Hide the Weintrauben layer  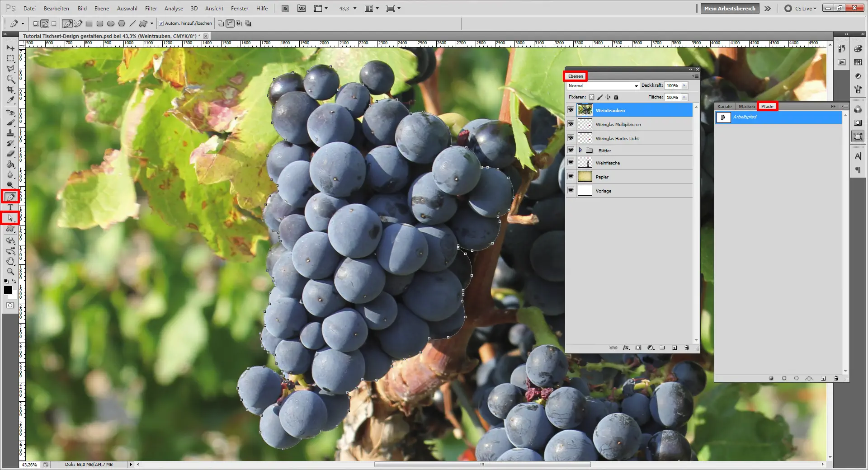[571, 110]
